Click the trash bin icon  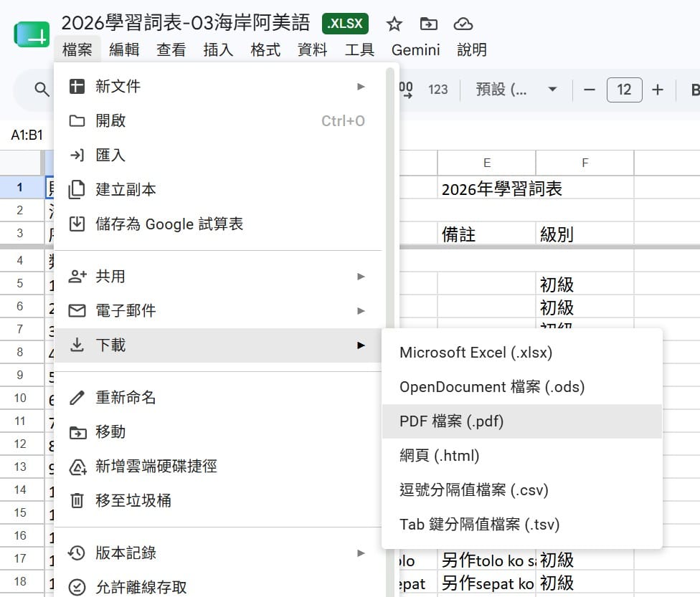point(77,500)
